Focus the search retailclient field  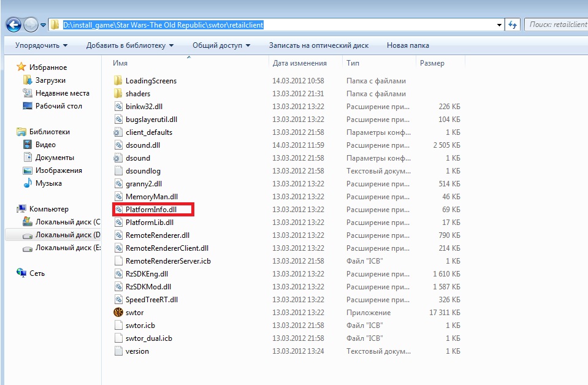click(556, 25)
